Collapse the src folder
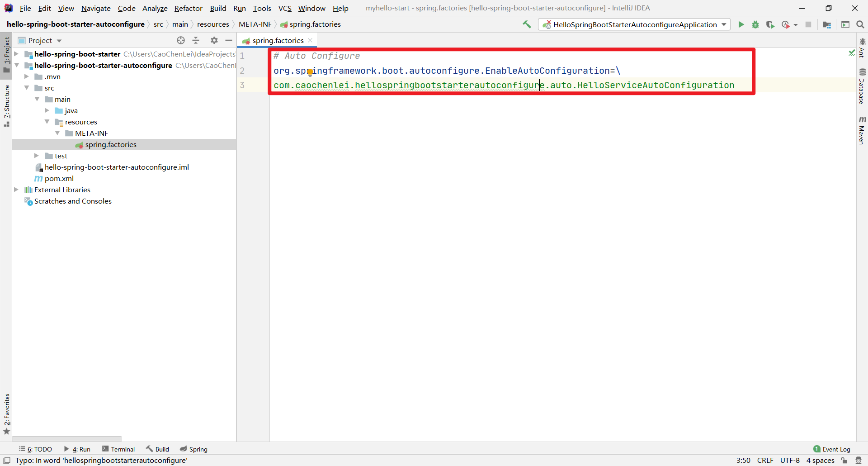Screen dimensions: 868x466 (27, 88)
